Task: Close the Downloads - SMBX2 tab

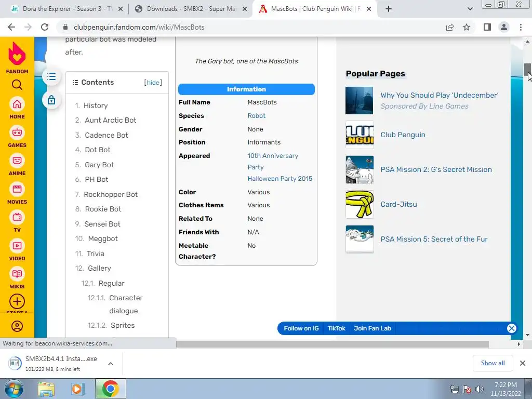Action: [245, 9]
